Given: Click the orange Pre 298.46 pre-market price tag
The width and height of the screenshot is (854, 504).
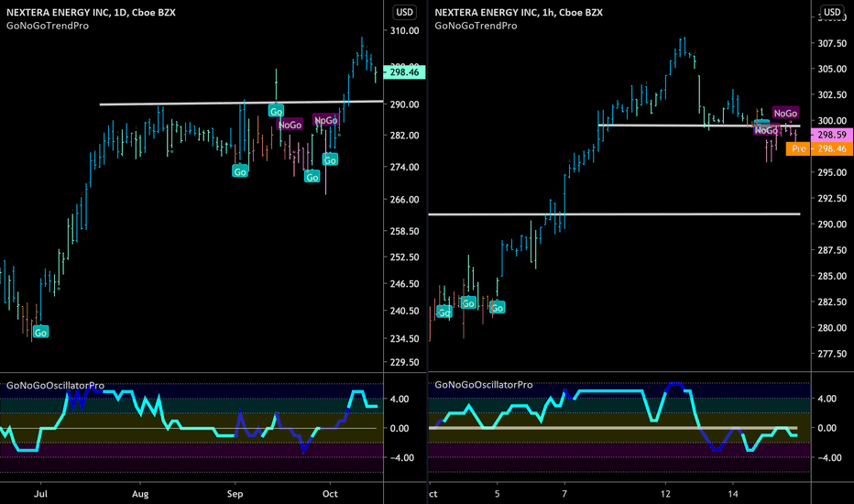Looking at the screenshot, I should [x=819, y=148].
